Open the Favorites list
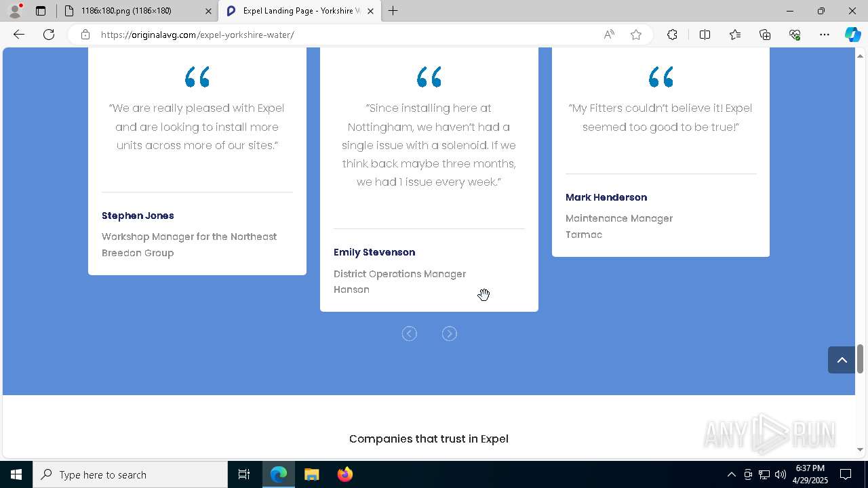This screenshot has height=488, width=868. (x=735, y=35)
